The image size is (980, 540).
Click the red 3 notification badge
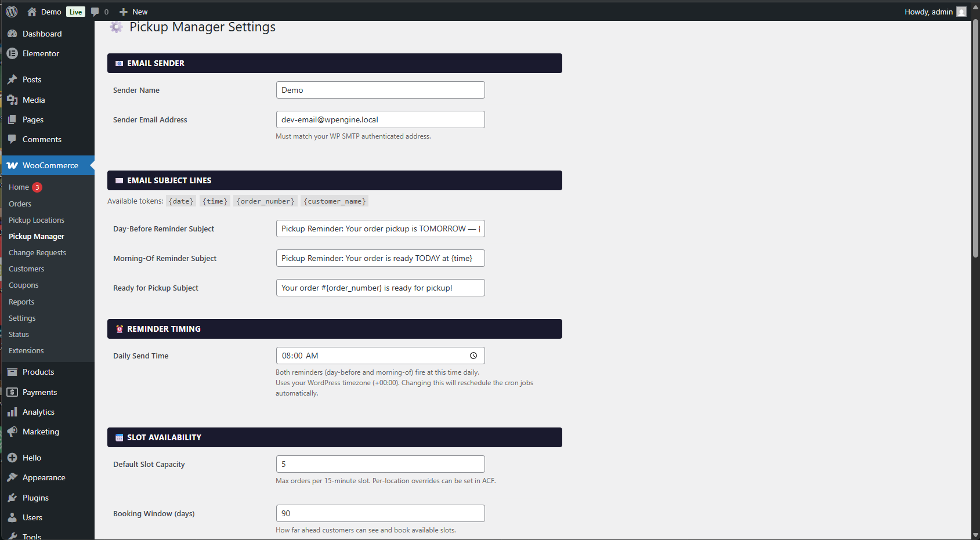click(x=37, y=187)
